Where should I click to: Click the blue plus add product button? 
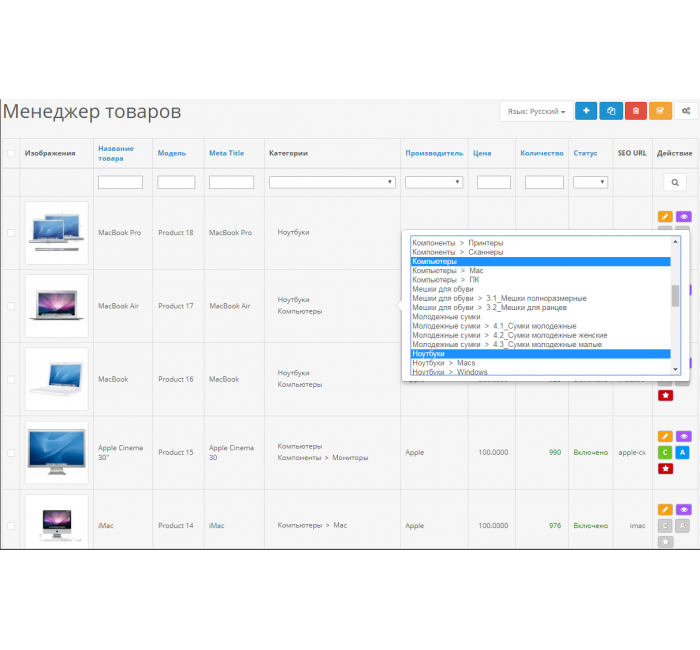click(x=586, y=111)
